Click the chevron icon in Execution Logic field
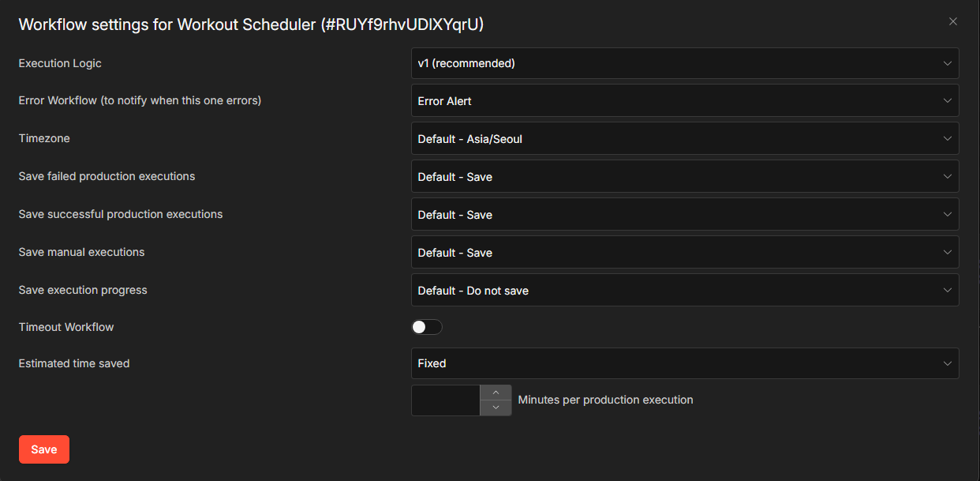 click(948, 63)
